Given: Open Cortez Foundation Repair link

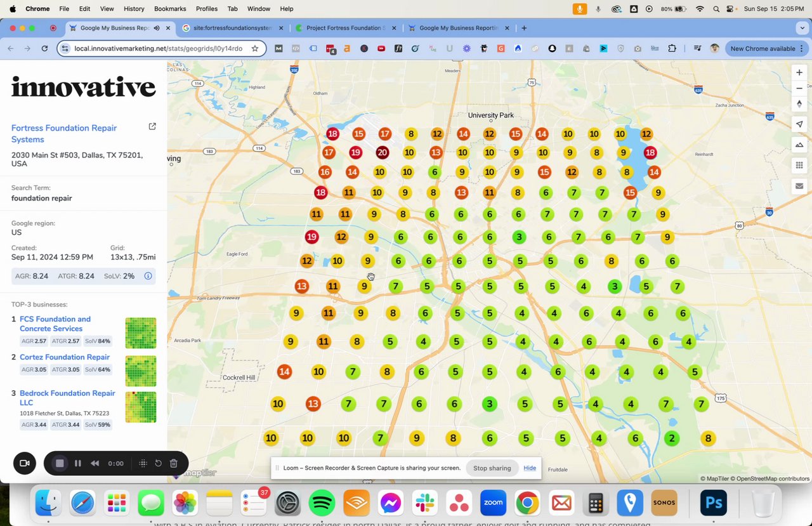Looking at the screenshot, I should click(x=65, y=357).
